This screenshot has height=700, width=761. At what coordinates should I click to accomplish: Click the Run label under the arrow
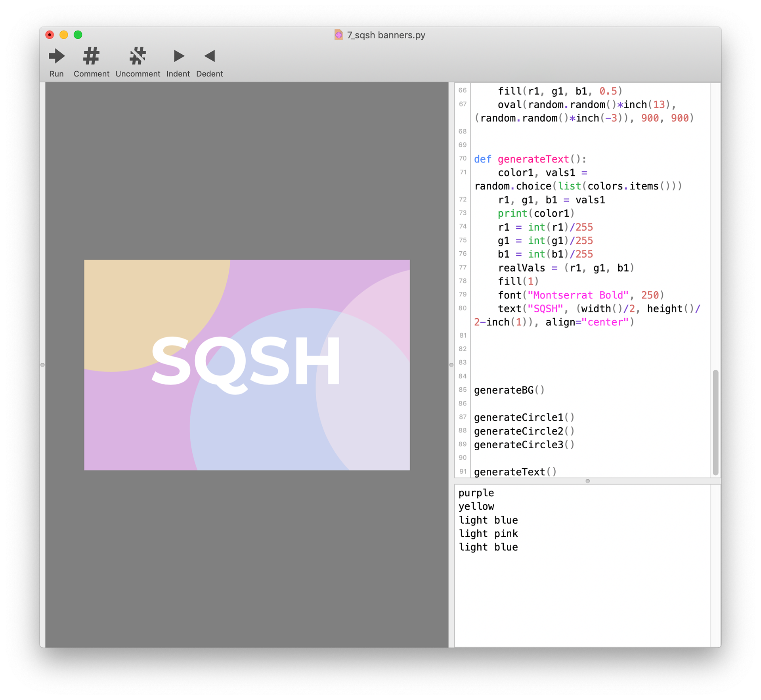coord(56,74)
